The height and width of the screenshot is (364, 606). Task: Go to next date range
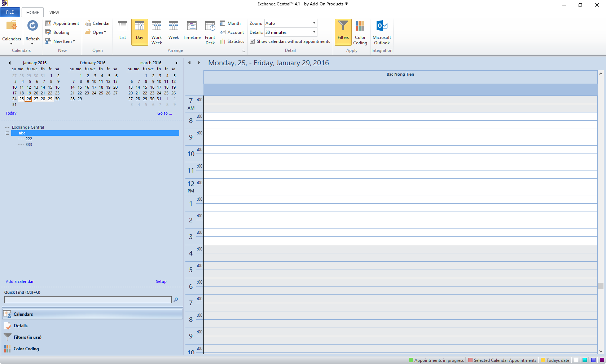(198, 63)
